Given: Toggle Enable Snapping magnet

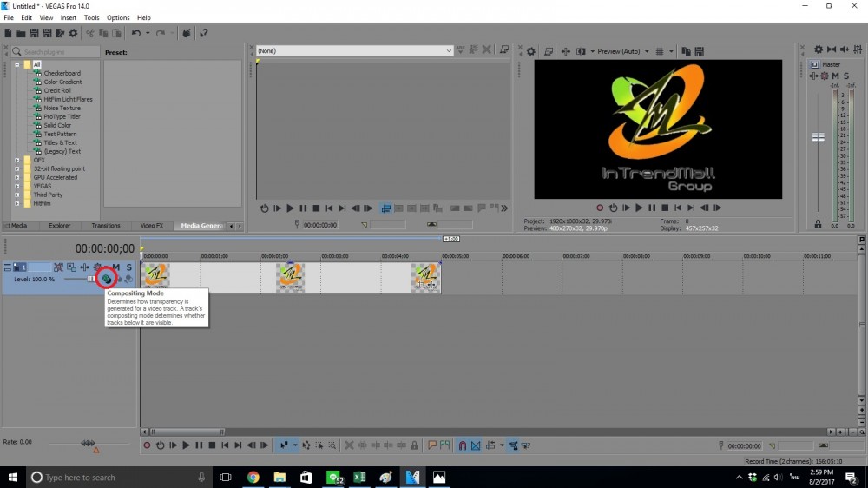Looking at the screenshot, I should pos(463,445).
